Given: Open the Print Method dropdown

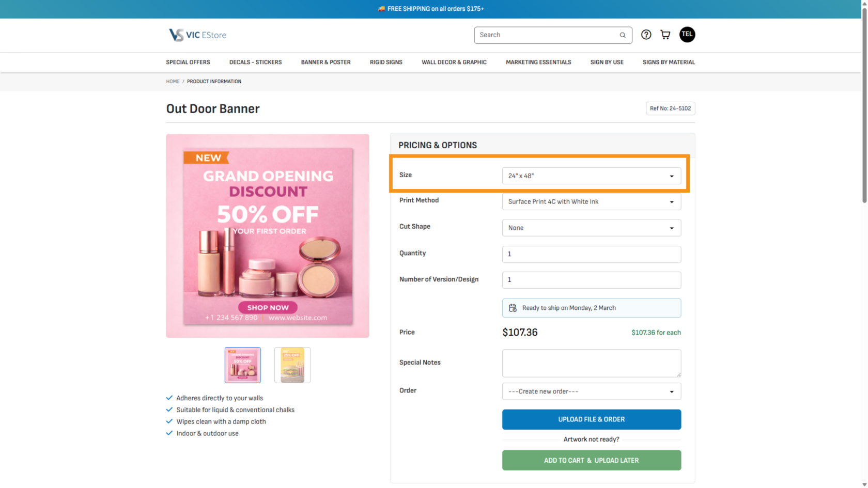Looking at the screenshot, I should 591,202.
